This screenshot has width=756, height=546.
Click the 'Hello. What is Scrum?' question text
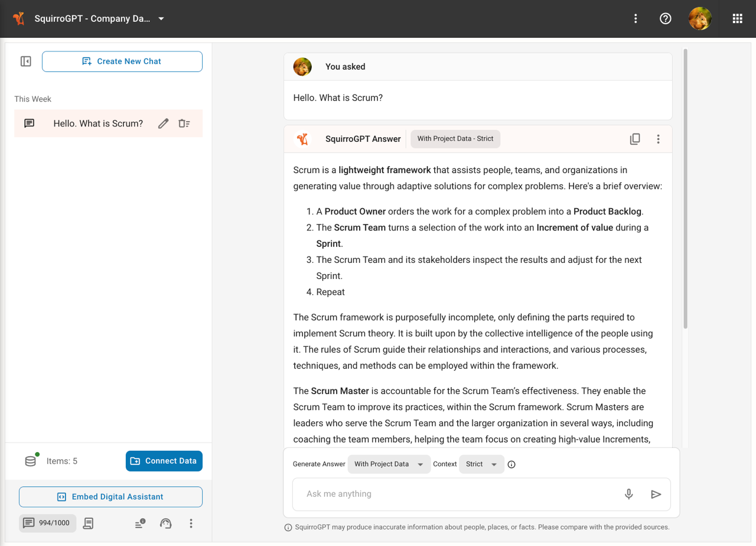tap(338, 97)
